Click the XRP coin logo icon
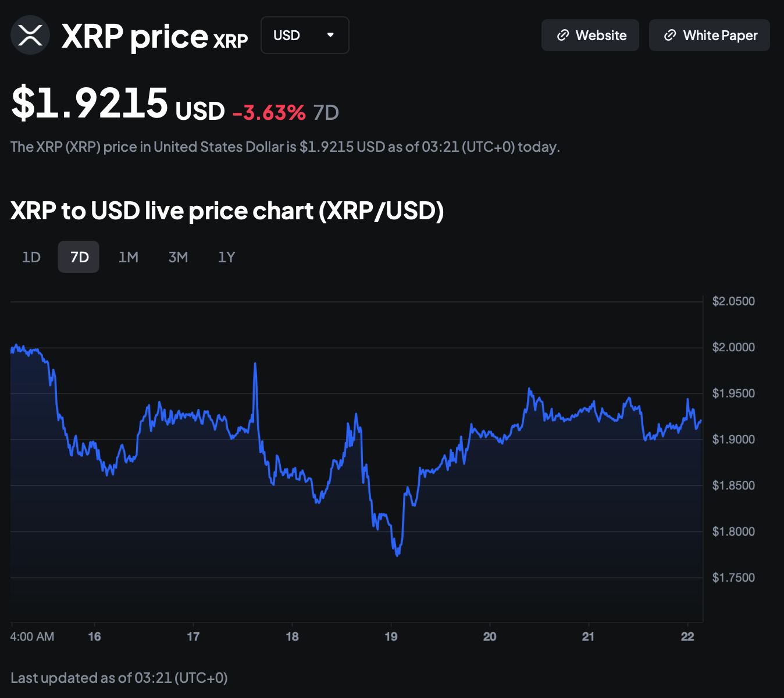The image size is (784, 698). [x=30, y=35]
